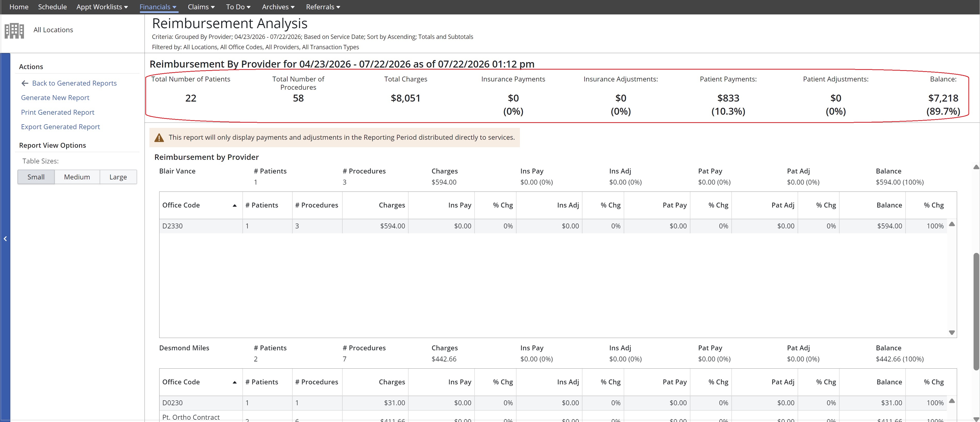Viewport: 980px width, 422px height.
Task: Click $442.66 (100%) balance for Desmond Miles
Action: point(900,359)
